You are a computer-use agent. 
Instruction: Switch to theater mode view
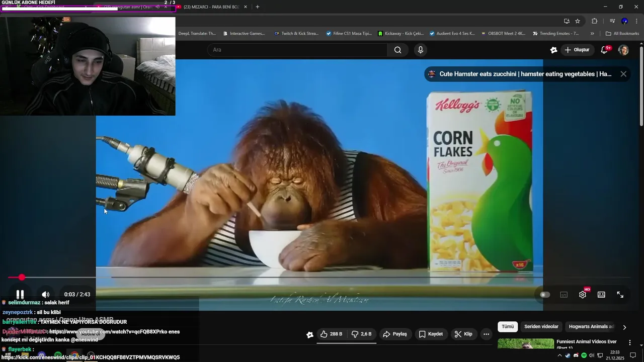[601, 295]
